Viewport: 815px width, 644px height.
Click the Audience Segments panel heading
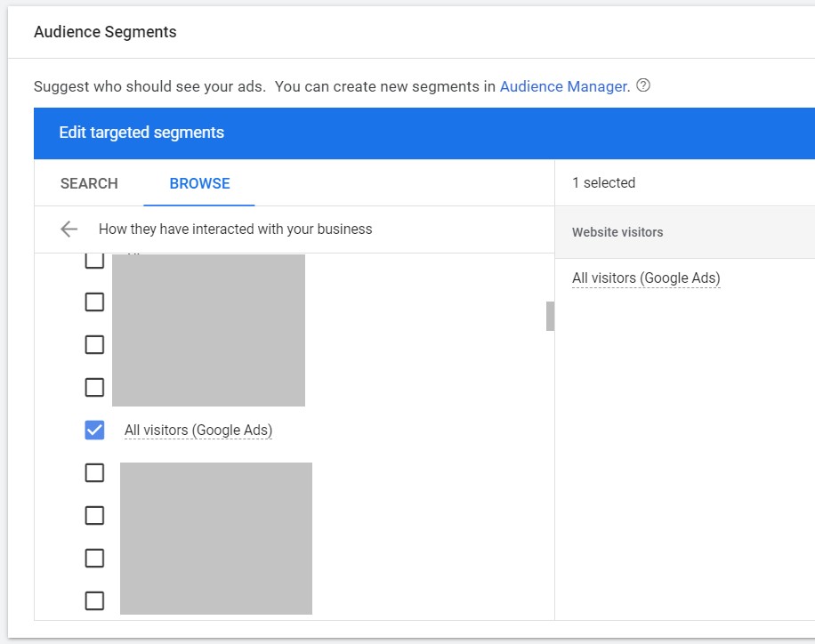(x=105, y=32)
